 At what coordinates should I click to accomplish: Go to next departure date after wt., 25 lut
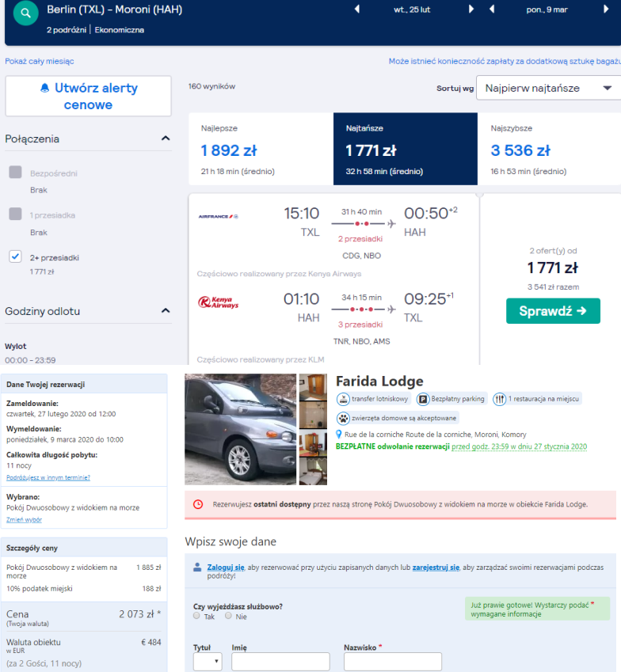point(471,9)
